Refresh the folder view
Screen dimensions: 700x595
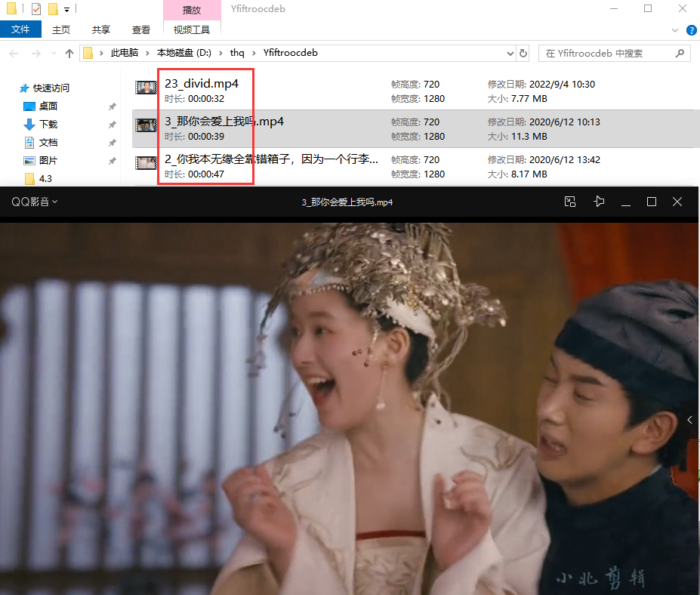click(x=523, y=54)
